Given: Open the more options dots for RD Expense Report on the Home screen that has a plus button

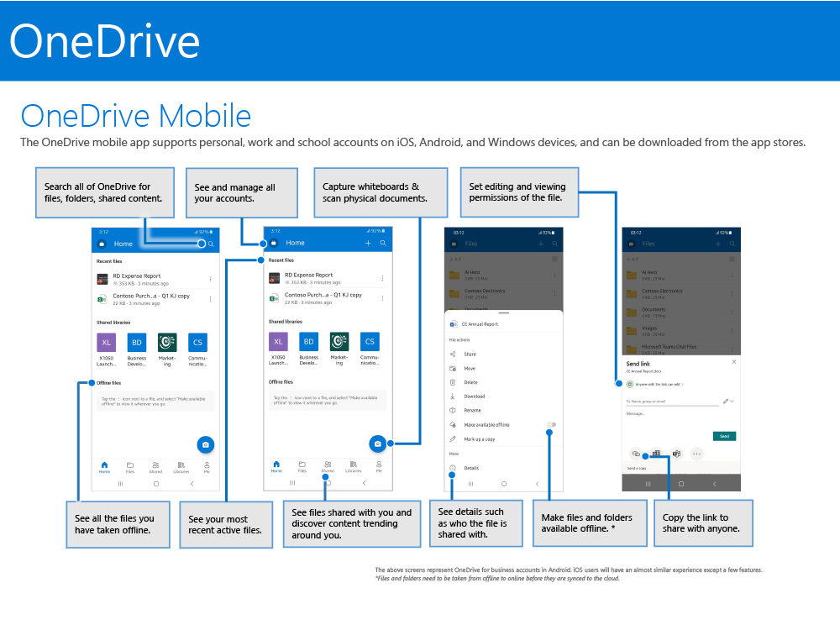Looking at the screenshot, I should tap(382, 278).
